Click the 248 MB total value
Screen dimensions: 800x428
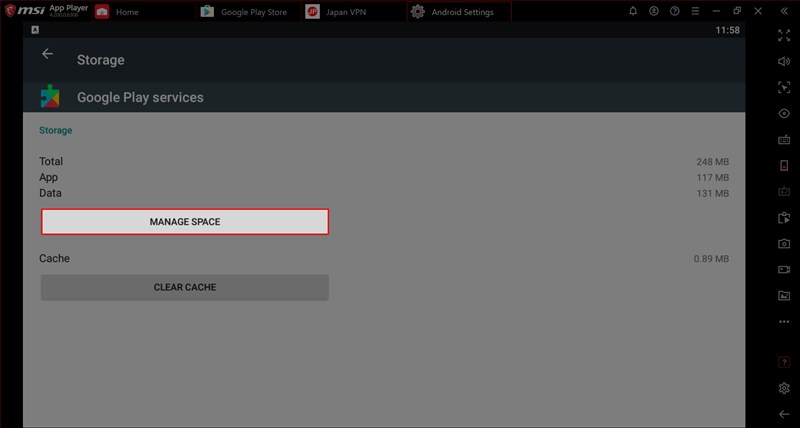(x=712, y=162)
